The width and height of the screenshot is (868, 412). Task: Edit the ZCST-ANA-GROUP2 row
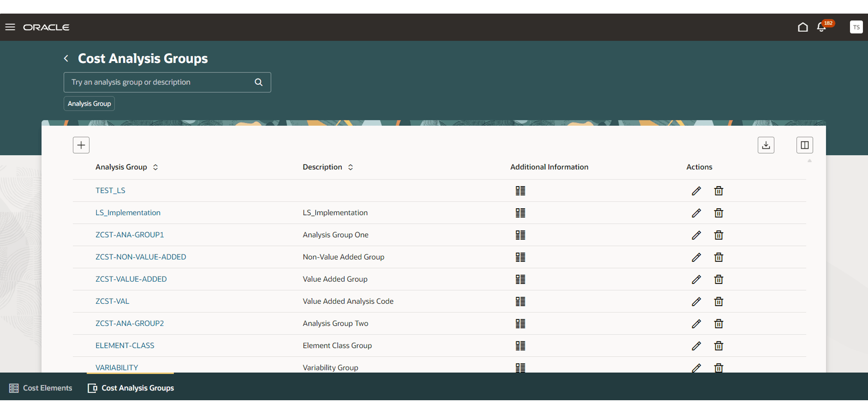pos(696,324)
